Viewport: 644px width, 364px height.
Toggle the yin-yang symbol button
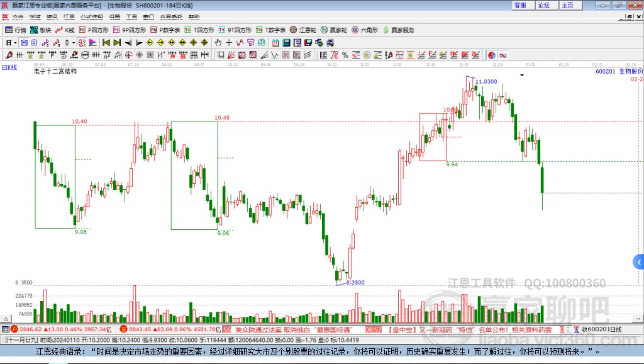pos(492,55)
